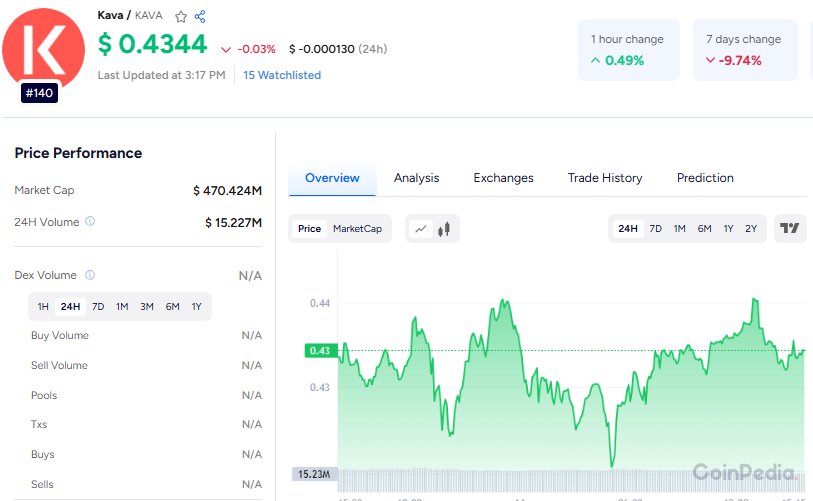Click the $ 15.227M volume value
This screenshot has height=501, width=813.
point(233,222)
